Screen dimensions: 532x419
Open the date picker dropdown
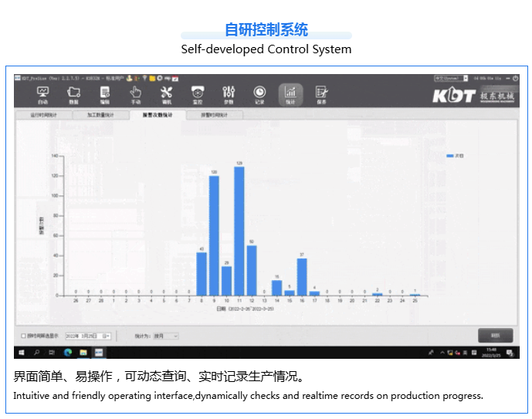coord(107,336)
